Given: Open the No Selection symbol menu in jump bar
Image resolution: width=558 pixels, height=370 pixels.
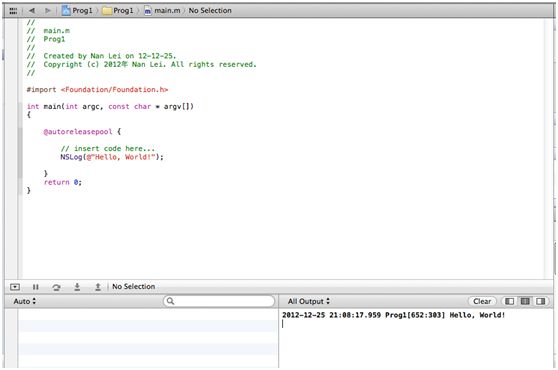Looking at the screenshot, I should [x=210, y=11].
